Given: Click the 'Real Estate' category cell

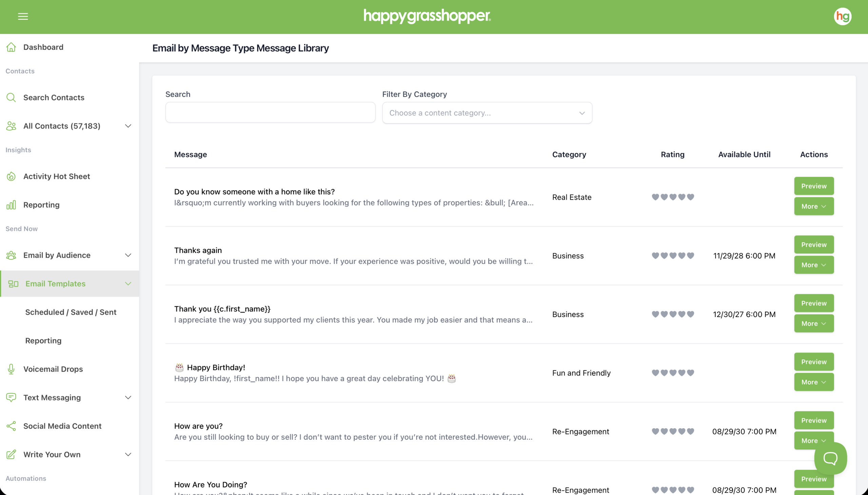Looking at the screenshot, I should pos(572,197).
